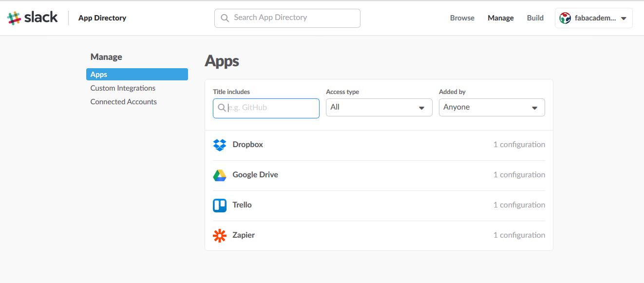Open the Dropbox app icon
This screenshot has width=644, height=283.
point(220,145)
